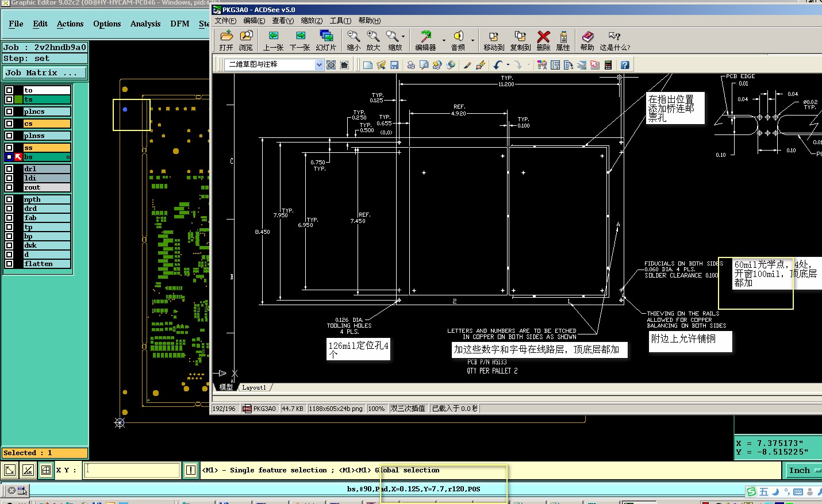822x504 pixels.
Task: Expand the zoom (缩放) dropdown arrow
Action: [404, 36]
